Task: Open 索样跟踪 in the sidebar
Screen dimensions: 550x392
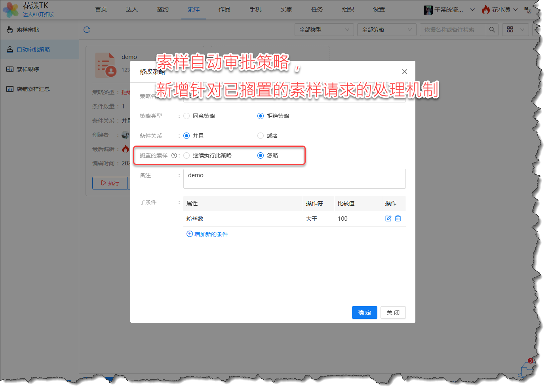Action: point(28,69)
